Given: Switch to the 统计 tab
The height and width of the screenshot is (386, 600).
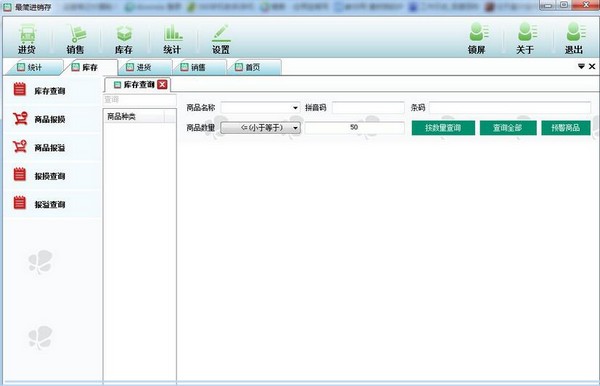Looking at the screenshot, I should coord(34,67).
